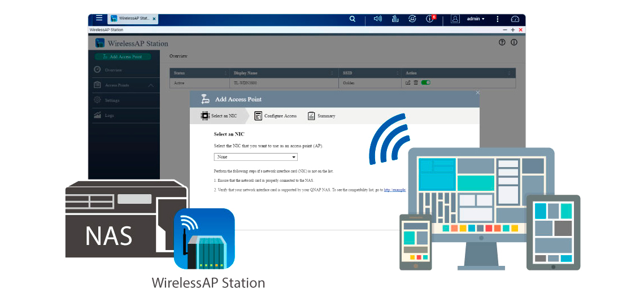
Task: Close the Add Access Point dialog
Action: (477, 92)
